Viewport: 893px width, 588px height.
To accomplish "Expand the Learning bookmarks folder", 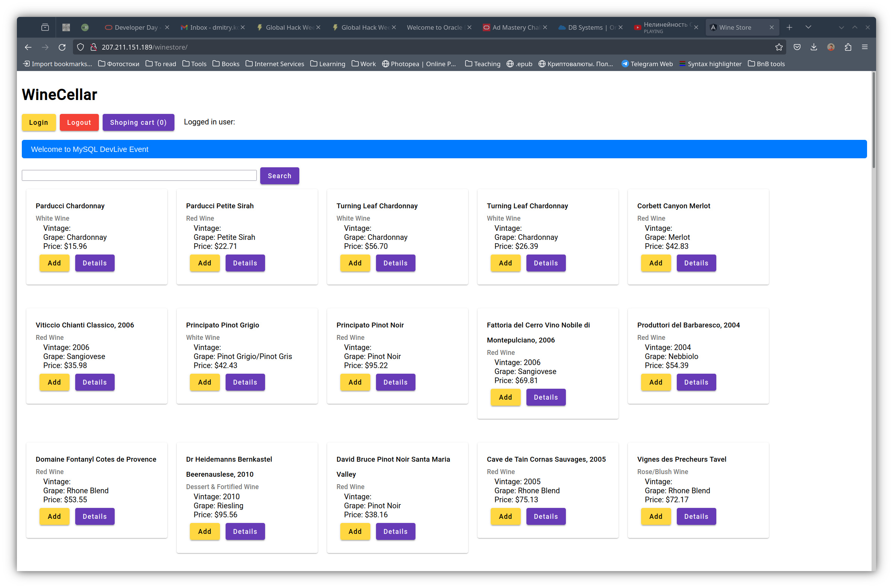I will pos(327,64).
